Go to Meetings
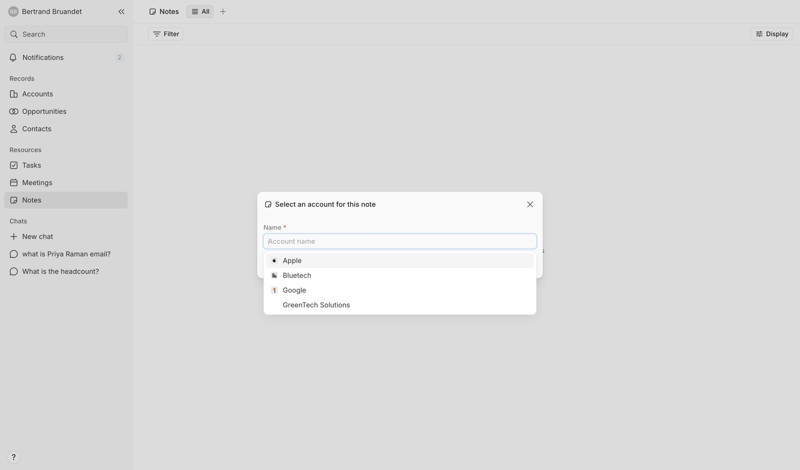This screenshot has width=800, height=470. (66, 183)
